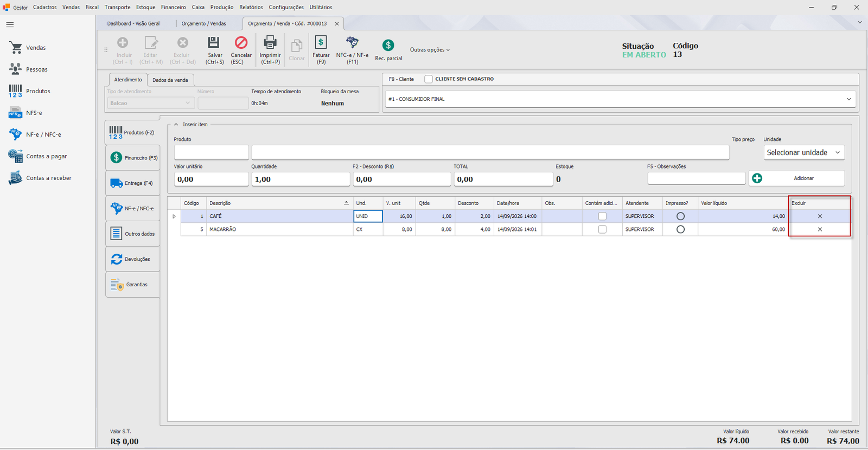Open Financeiro (F3) section
The image size is (868, 450).
pyautogui.click(x=133, y=158)
